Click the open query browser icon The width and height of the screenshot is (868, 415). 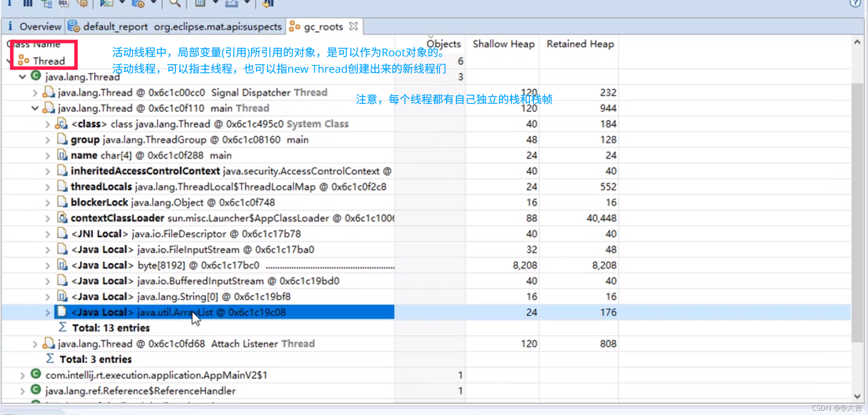click(x=138, y=3)
